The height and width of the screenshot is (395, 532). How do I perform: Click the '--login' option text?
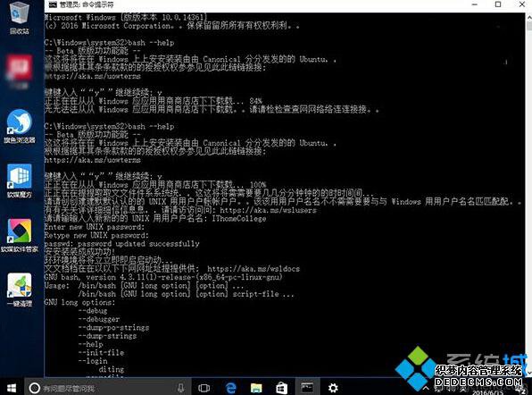coord(93,361)
